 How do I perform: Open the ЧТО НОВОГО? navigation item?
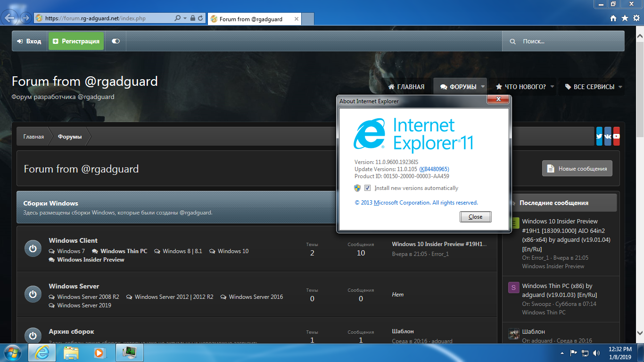click(520, 87)
